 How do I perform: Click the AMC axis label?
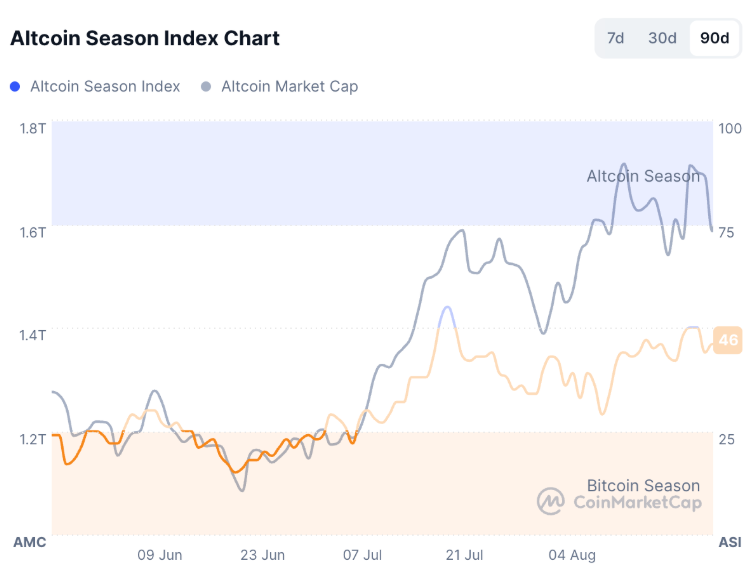(29, 542)
